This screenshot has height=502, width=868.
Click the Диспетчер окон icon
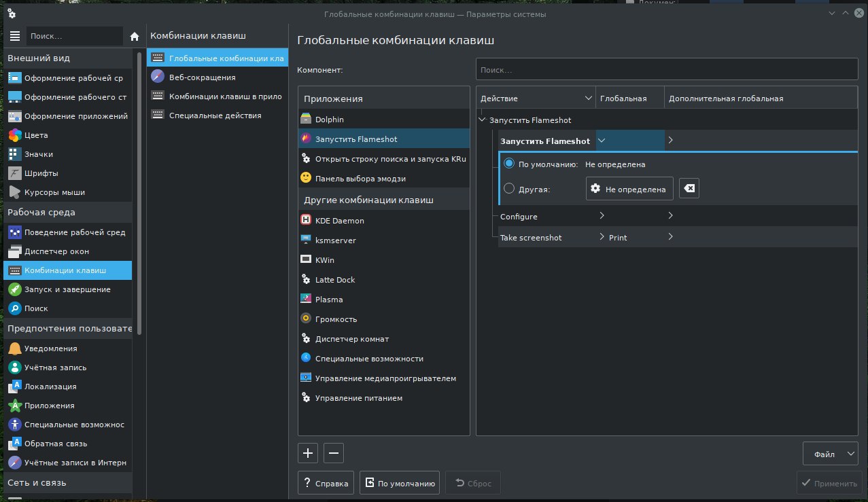coord(15,251)
